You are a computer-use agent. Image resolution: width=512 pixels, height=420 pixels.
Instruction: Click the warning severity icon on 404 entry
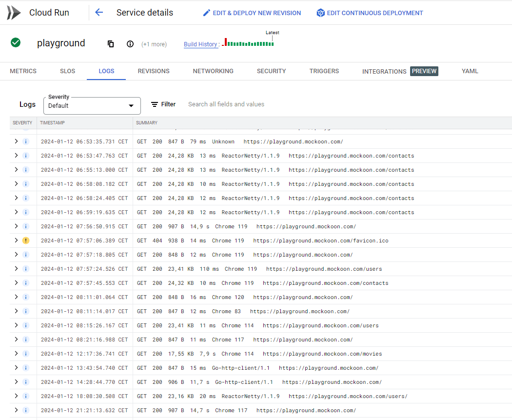click(x=26, y=240)
